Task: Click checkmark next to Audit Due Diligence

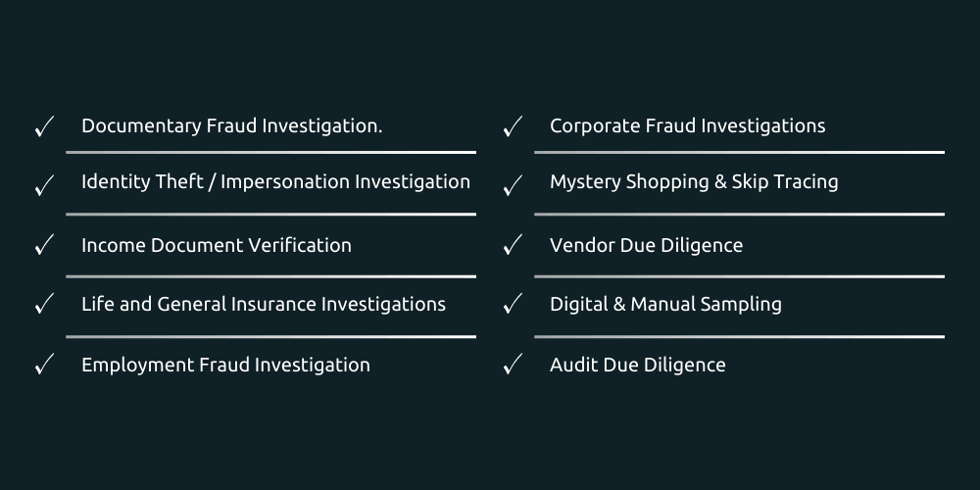Action: click(x=513, y=365)
